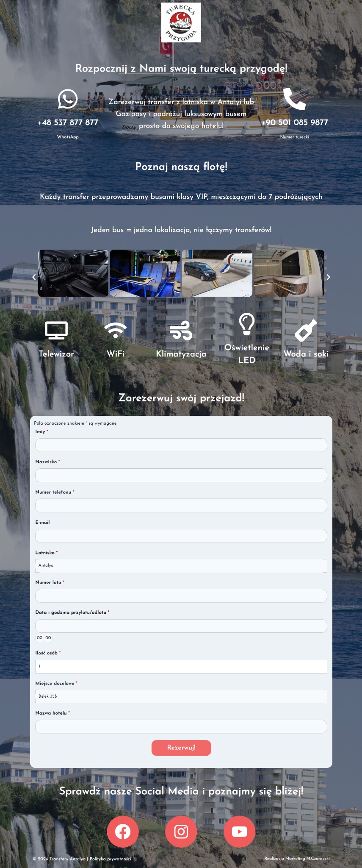Open the Facebook social media icon
Screen dimensions: 362x868
[x=123, y=832]
